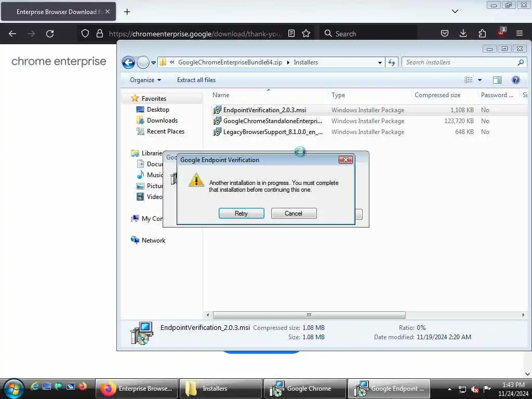532x399 pixels.
Task: Click the Music library icon
Action: pos(140,175)
